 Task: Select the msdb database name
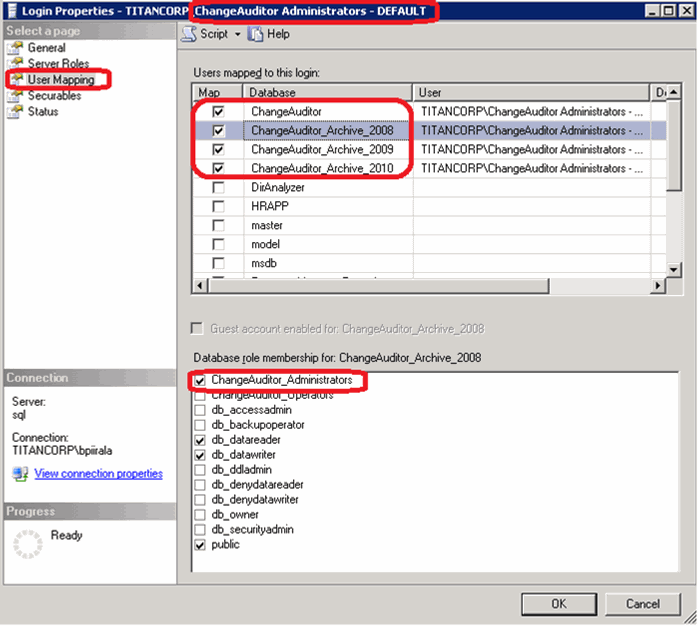tap(264, 263)
